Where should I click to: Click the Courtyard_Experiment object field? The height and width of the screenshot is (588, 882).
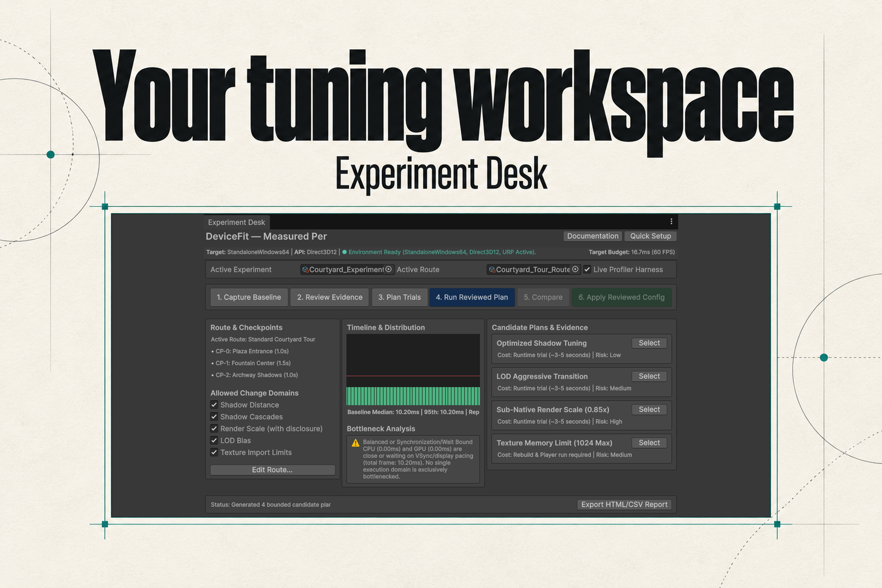click(x=347, y=270)
